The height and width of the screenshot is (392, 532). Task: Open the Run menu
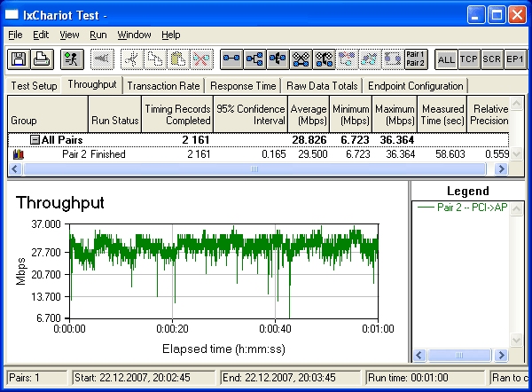pyautogui.click(x=98, y=35)
